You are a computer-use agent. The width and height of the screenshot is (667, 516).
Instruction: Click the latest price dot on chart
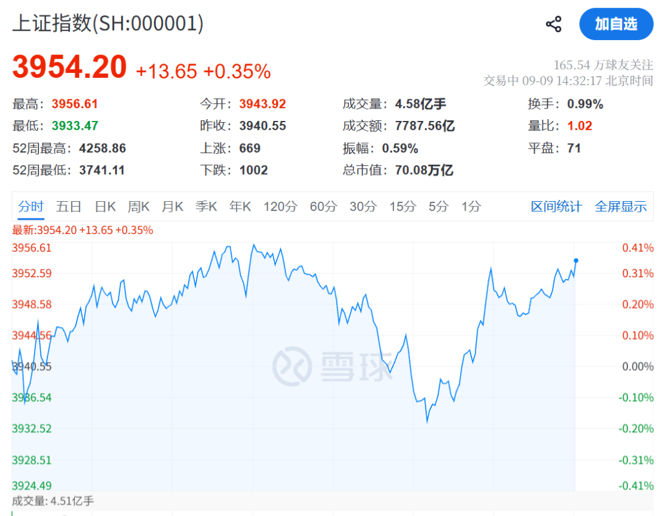pyautogui.click(x=576, y=260)
